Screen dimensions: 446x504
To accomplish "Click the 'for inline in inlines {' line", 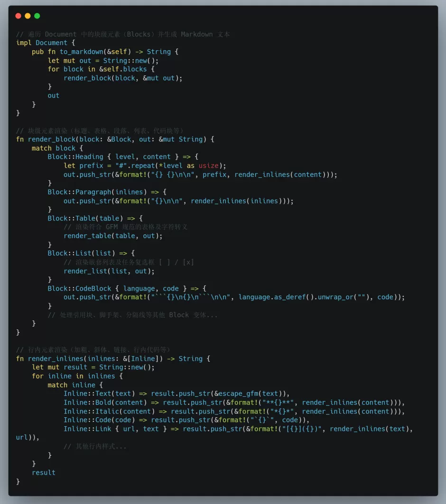I will point(77,376).
